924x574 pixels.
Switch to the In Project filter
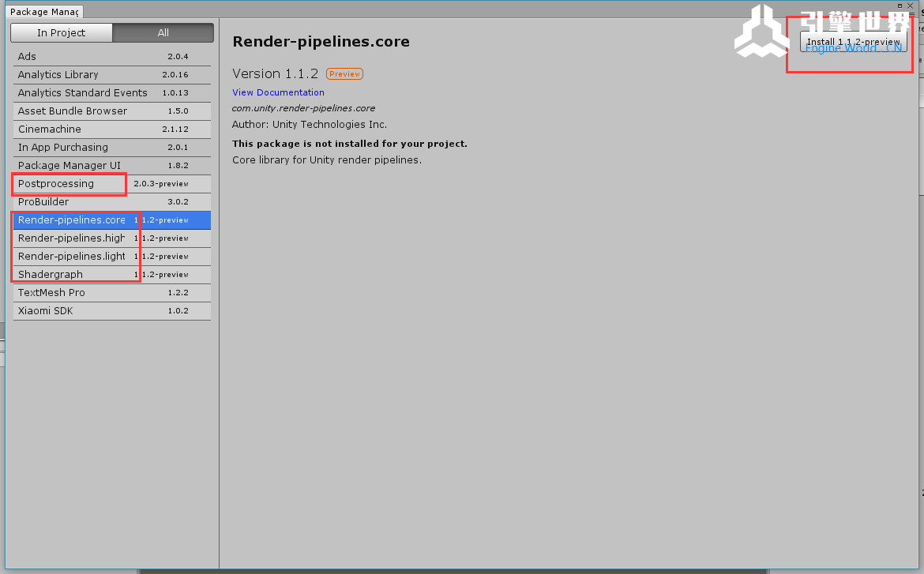(61, 32)
